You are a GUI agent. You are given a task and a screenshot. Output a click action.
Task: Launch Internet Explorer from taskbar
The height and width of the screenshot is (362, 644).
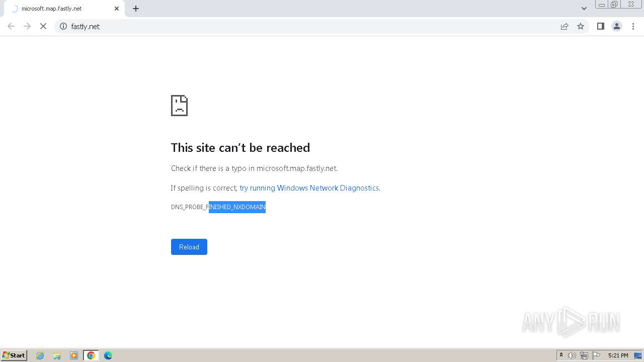click(40, 355)
